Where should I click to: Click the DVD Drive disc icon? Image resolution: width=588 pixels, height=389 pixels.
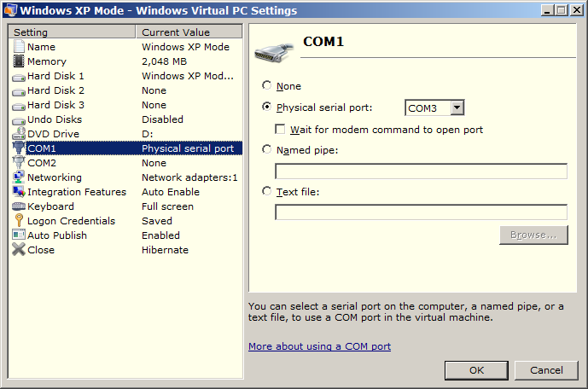19,133
